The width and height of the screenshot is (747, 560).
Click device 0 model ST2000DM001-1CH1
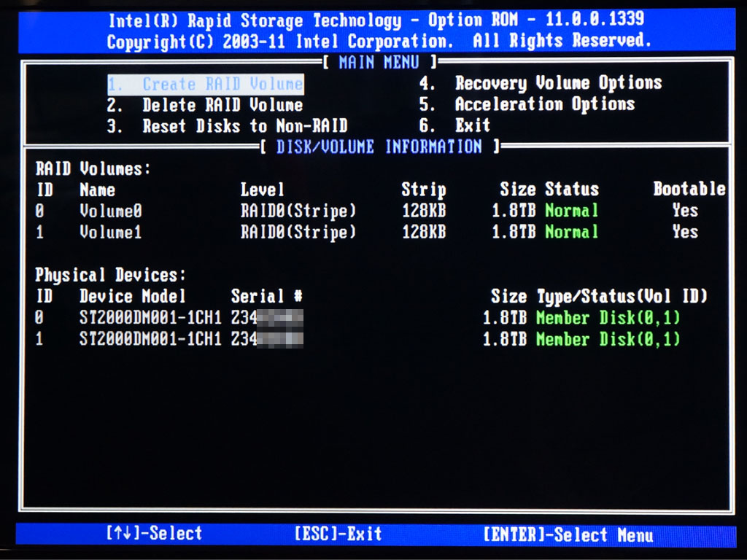pos(150,317)
